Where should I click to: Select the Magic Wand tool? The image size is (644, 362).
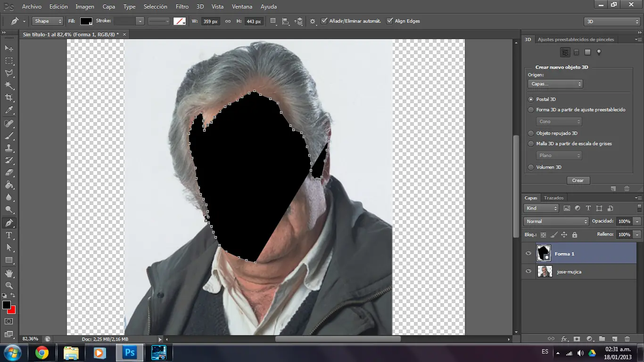point(9,85)
